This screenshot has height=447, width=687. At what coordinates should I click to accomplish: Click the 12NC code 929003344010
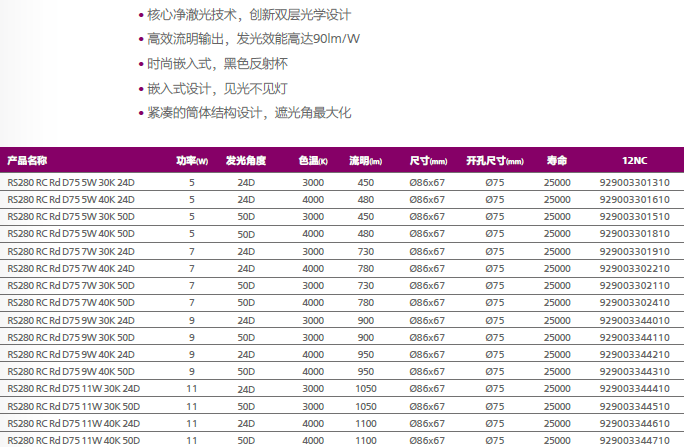[634, 320]
